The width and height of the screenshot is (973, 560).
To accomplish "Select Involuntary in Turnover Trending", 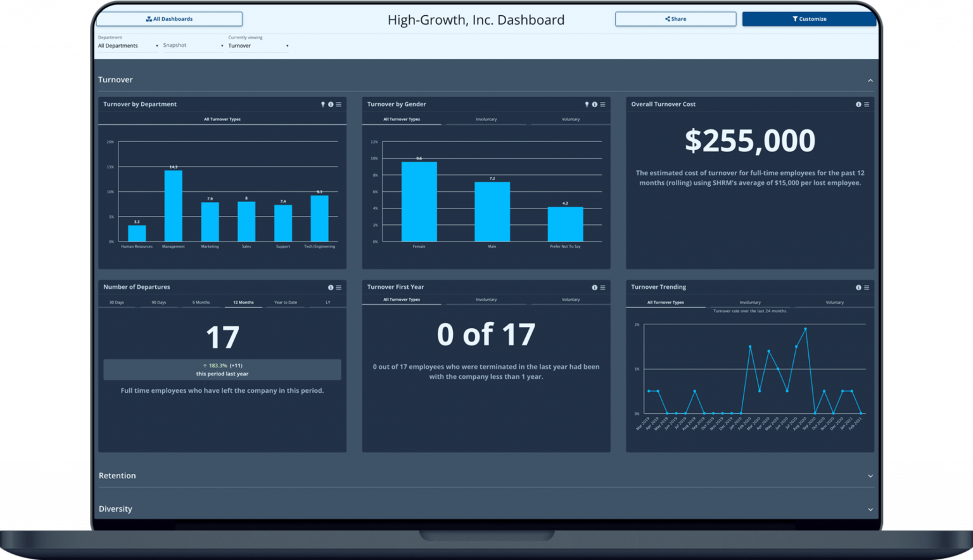I will (750, 303).
